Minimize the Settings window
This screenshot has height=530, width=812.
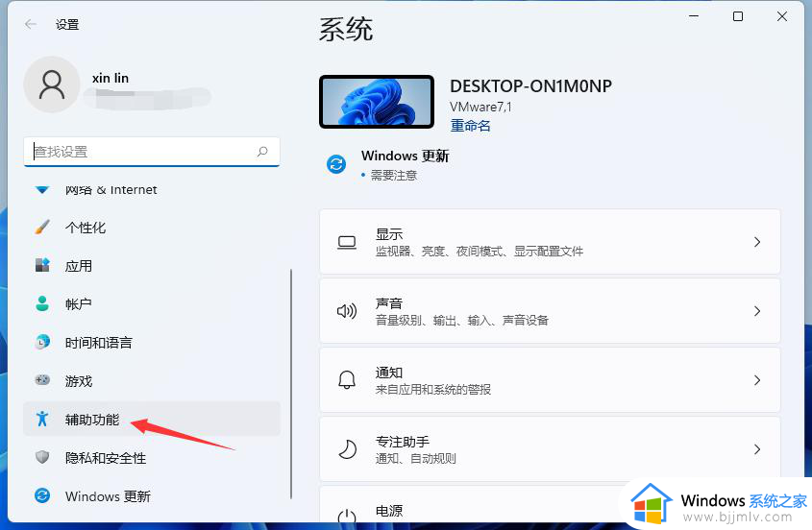pos(694,16)
